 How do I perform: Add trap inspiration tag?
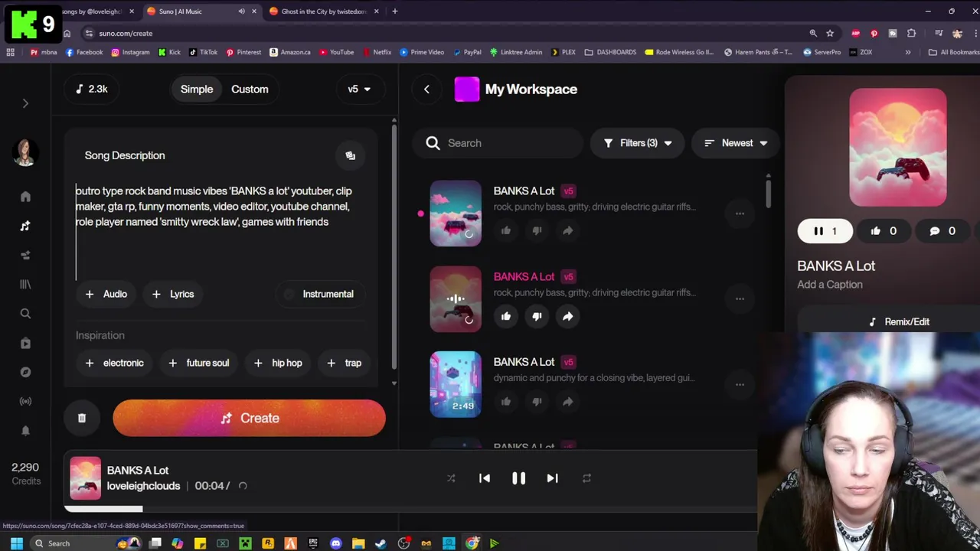(344, 363)
